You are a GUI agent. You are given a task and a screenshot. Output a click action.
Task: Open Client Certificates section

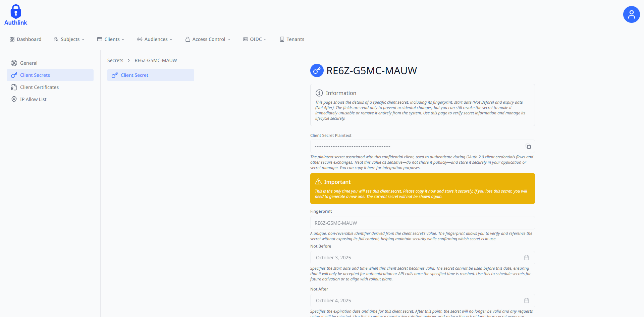pyautogui.click(x=39, y=87)
